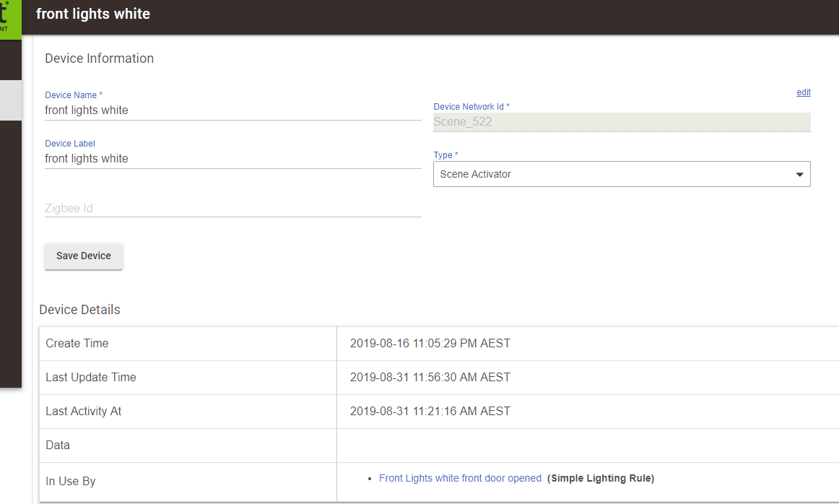Click the edit link for Network Id

803,92
